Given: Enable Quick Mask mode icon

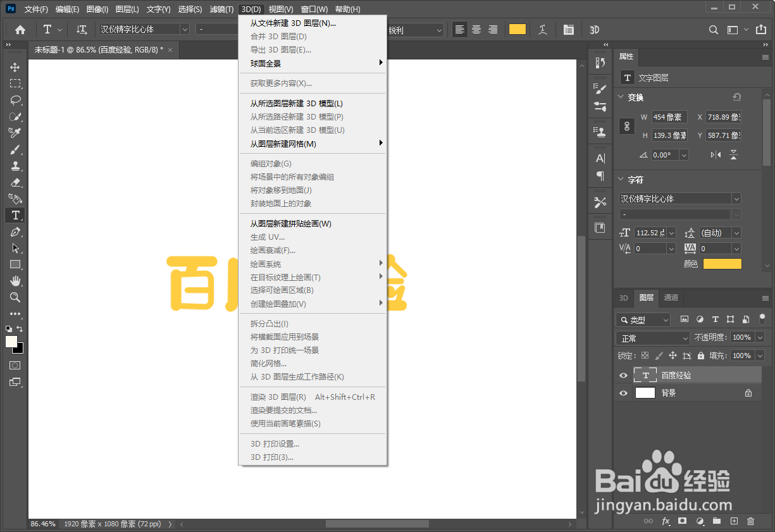Looking at the screenshot, I should 15,366.
